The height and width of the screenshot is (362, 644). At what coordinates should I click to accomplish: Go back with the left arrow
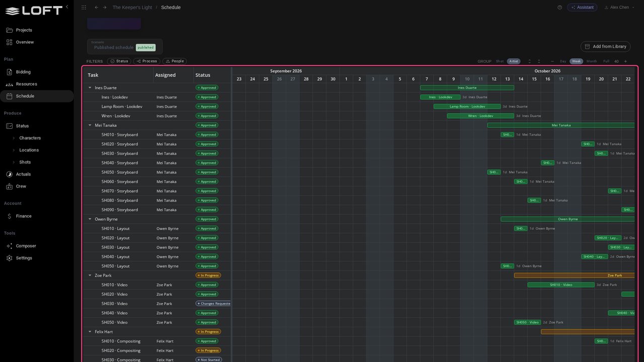click(x=97, y=8)
